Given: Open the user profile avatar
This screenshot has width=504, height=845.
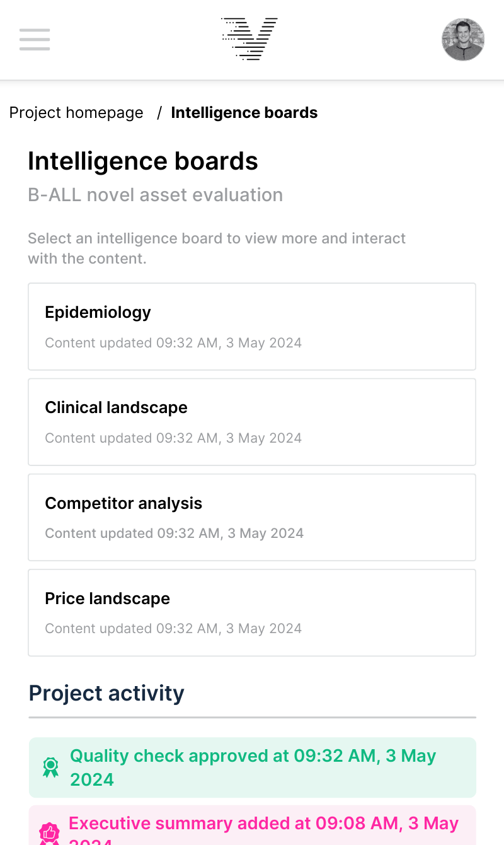Looking at the screenshot, I should [x=463, y=40].
